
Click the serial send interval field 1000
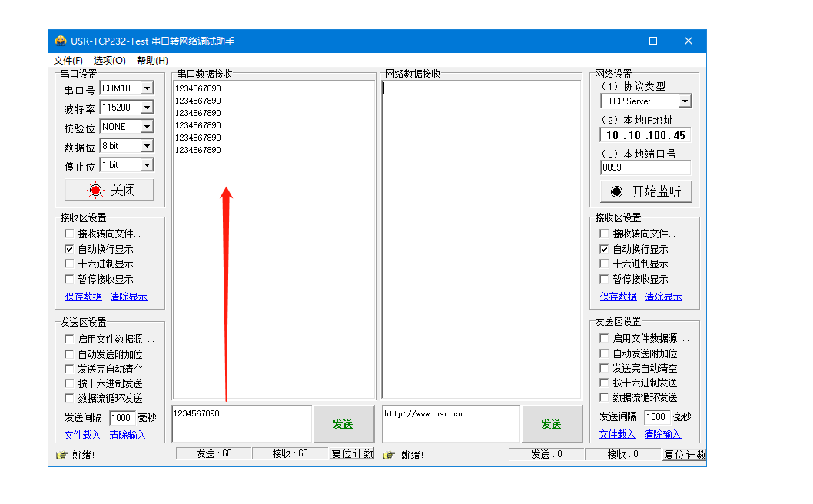pos(122,418)
